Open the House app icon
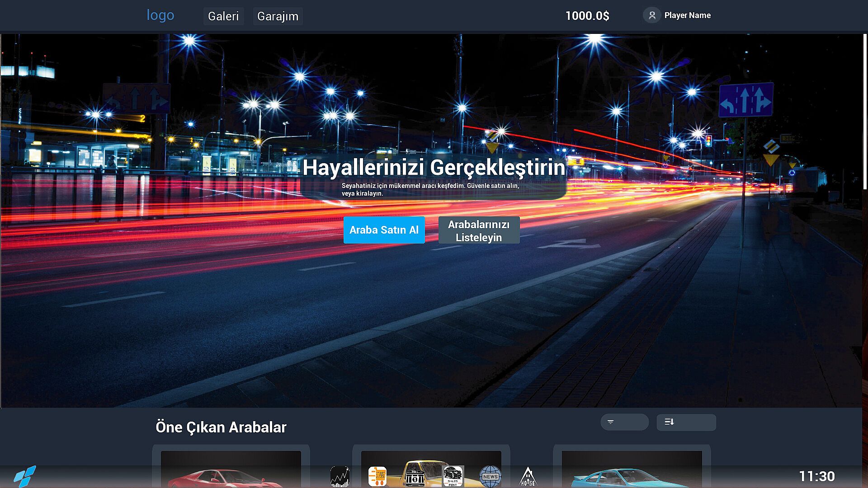Image resolution: width=868 pixels, height=488 pixels. pos(528,477)
